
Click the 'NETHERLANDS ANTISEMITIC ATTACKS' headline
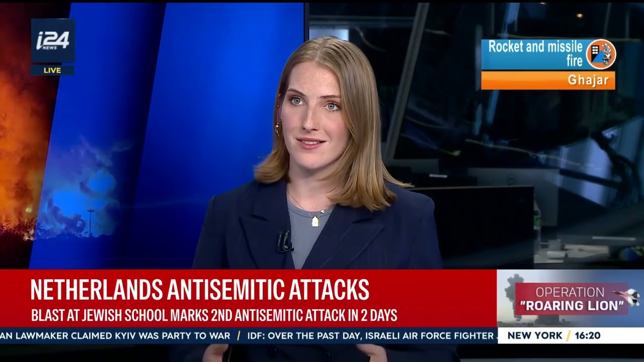pos(200,290)
